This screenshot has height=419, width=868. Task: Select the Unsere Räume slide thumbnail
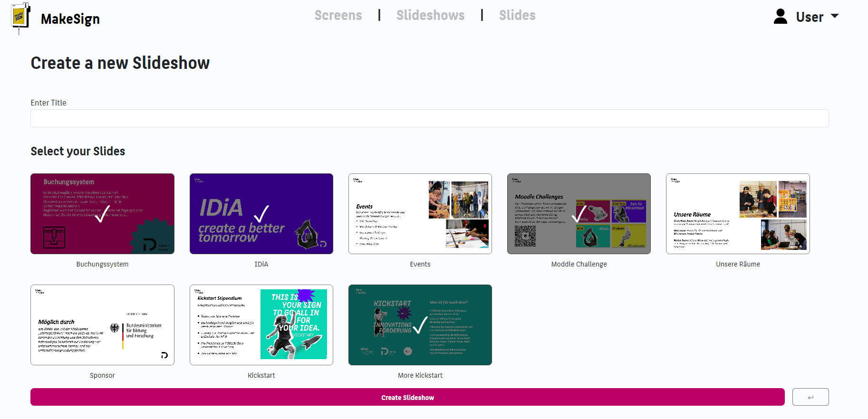(738, 214)
